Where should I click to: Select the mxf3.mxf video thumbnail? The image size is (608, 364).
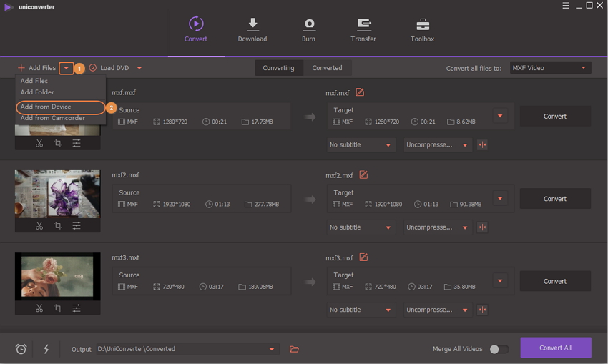pos(57,276)
